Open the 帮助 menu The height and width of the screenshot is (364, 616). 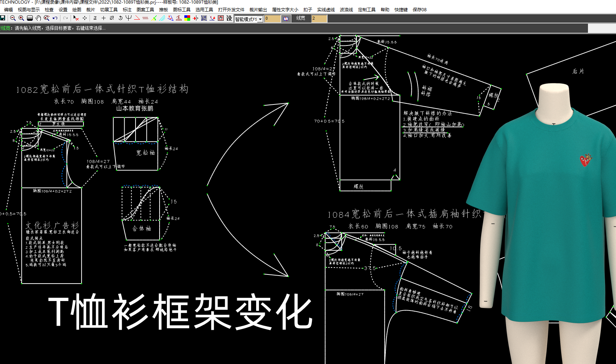[384, 10]
